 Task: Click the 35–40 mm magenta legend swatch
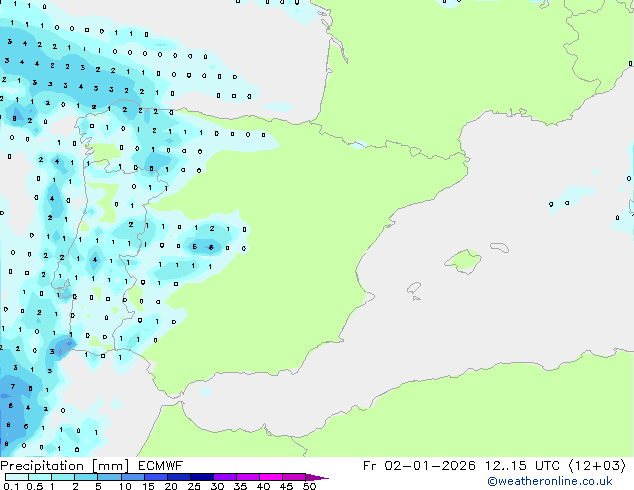[247, 477]
